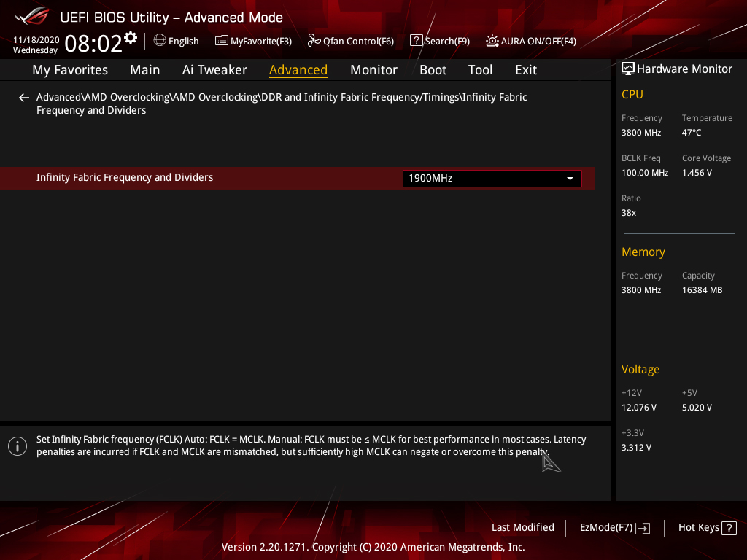
Task: Click the info icon in the help area
Action: [17, 446]
